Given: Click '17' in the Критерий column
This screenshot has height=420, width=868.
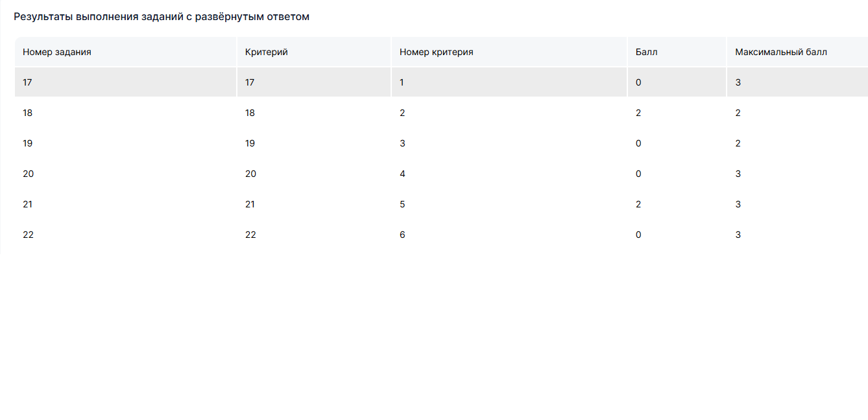Looking at the screenshot, I should 314,82.
